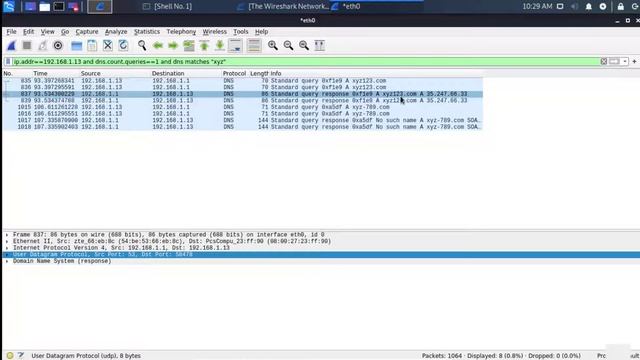The image size is (640, 360).
Task: Sort packets by the Time column
Action: 40,73
